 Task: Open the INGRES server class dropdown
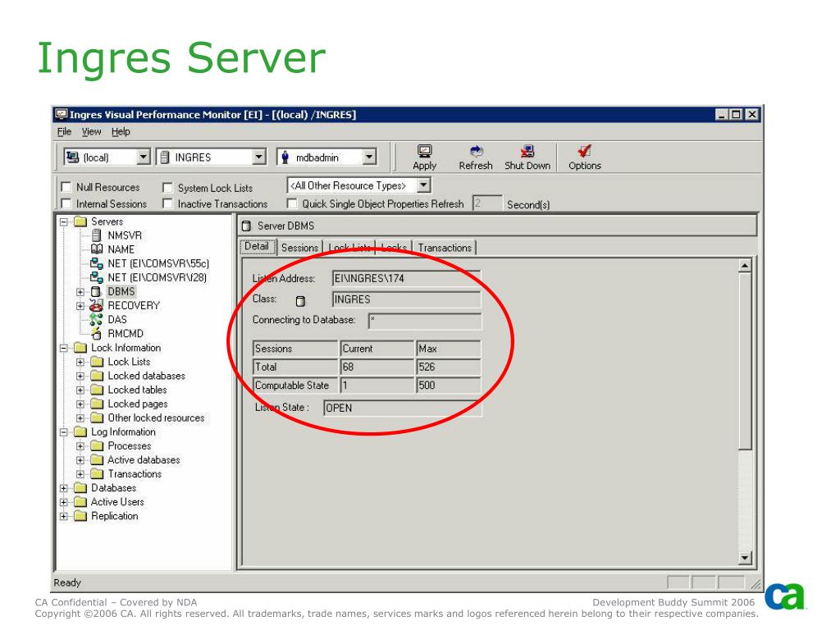(x=259, y=157)
